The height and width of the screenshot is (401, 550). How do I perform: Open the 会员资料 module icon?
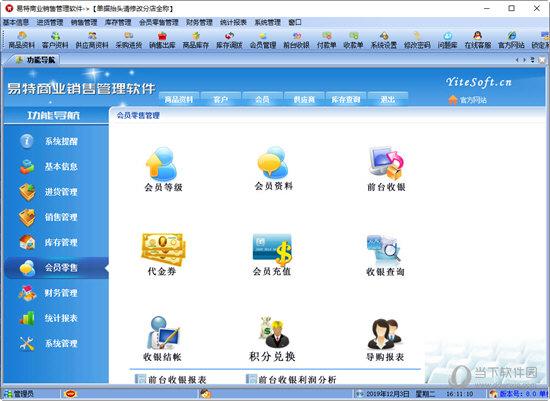[274, 168]
